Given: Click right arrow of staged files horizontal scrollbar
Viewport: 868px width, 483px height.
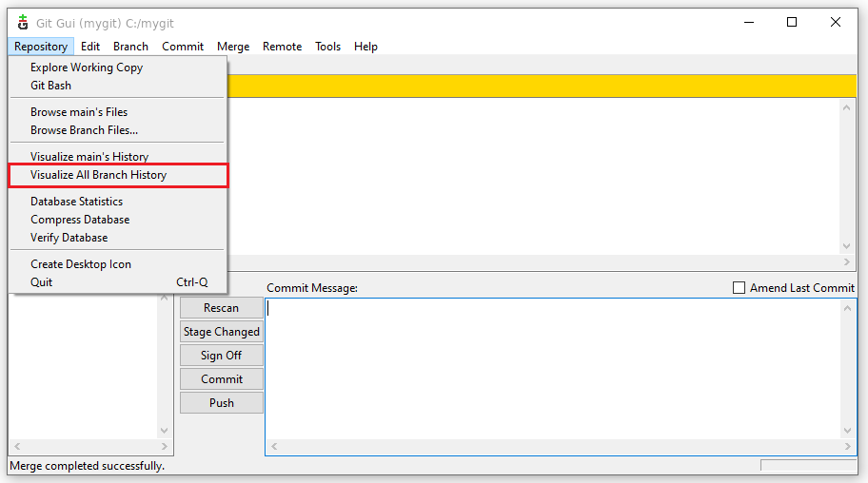Looking at the screenshot, I should click(164, 446).
